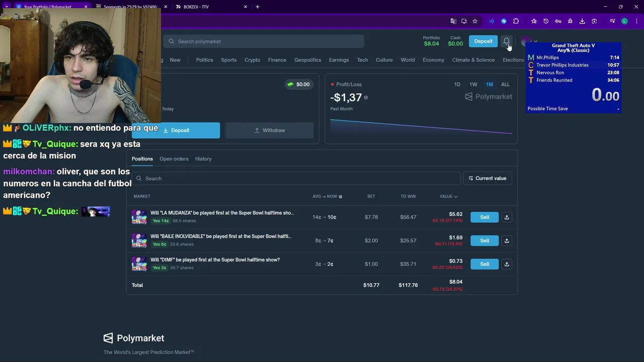Switch to the History tab
Screen dimensions: 644x362
point(203,159)
